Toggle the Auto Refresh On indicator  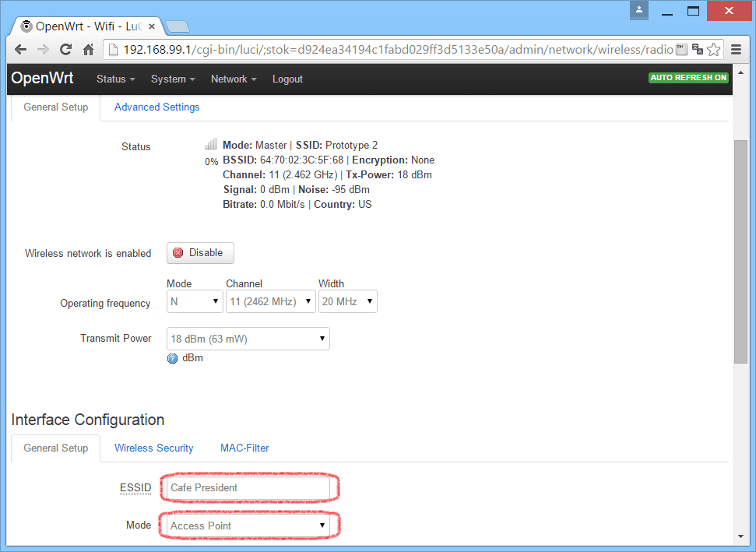(688, 78)
